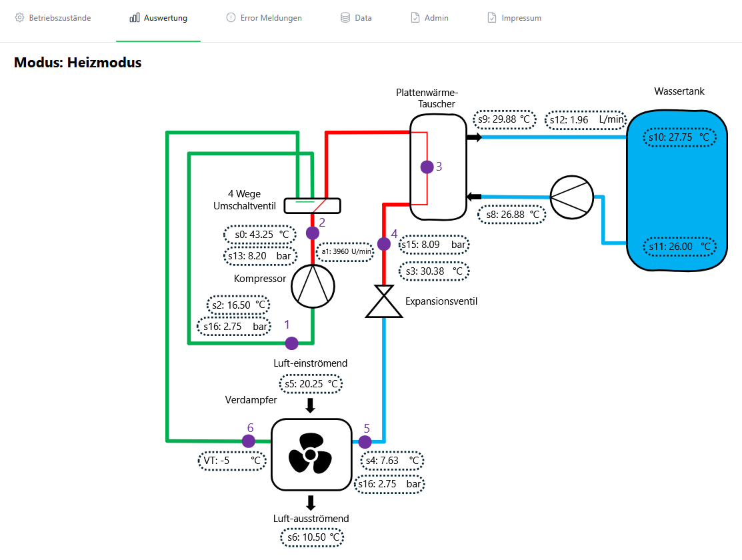Click the s12: 1.96 L/min value
Image resolution: width=742 pixels, height=560 pixels.
pyautogui.click(x=586, y=120)
